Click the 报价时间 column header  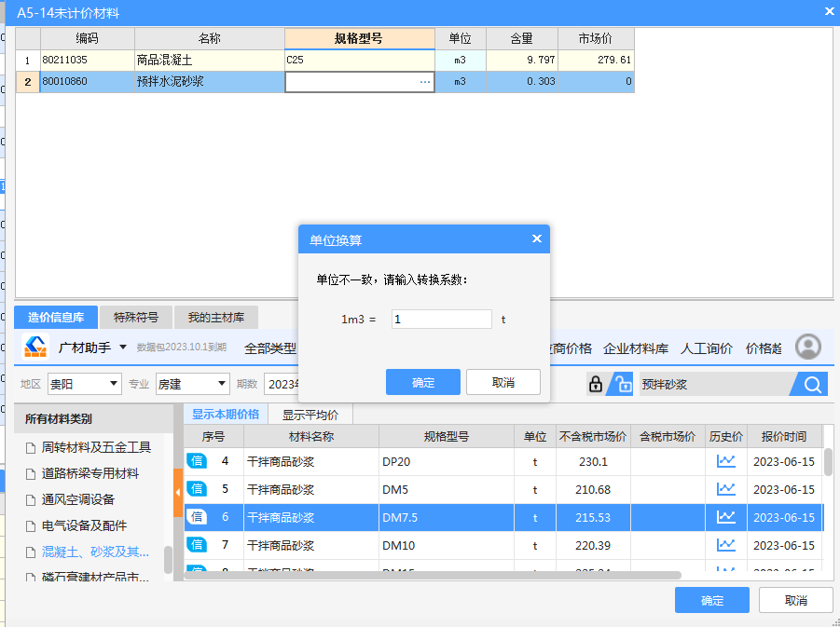pyautogui.click(x=784, y=436)
